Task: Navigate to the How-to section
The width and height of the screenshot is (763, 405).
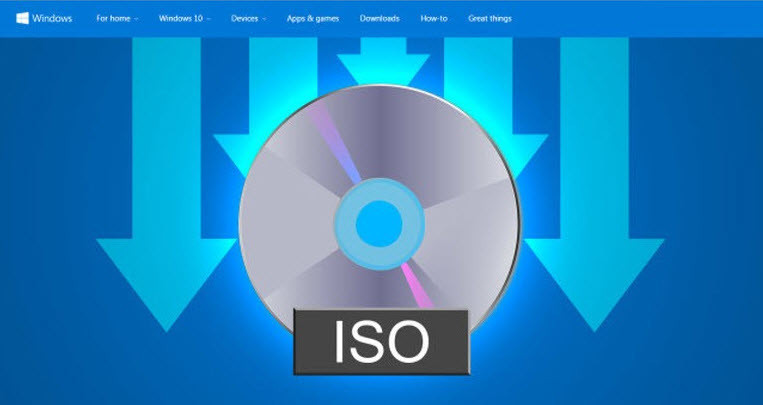Action: tap(434, 18)
